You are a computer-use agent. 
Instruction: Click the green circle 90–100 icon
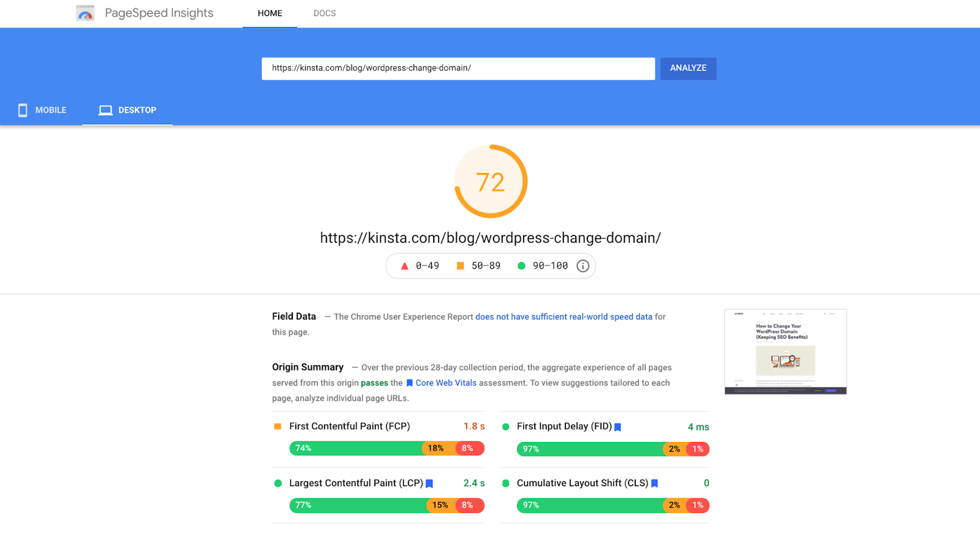tap(521, 266)
